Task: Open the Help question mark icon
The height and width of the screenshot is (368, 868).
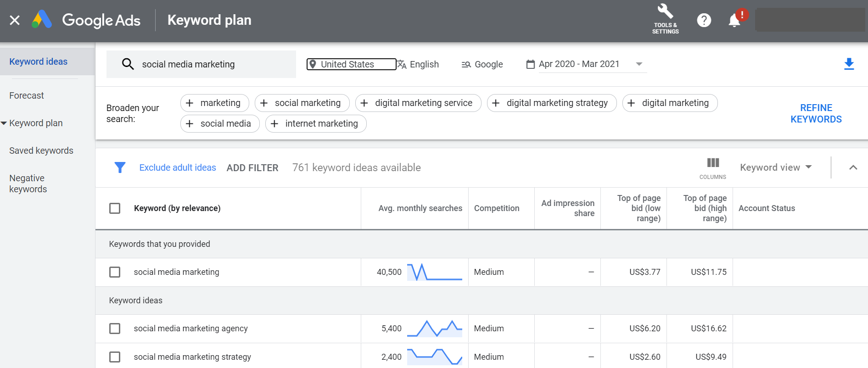Action: click(x=704, y=20)
